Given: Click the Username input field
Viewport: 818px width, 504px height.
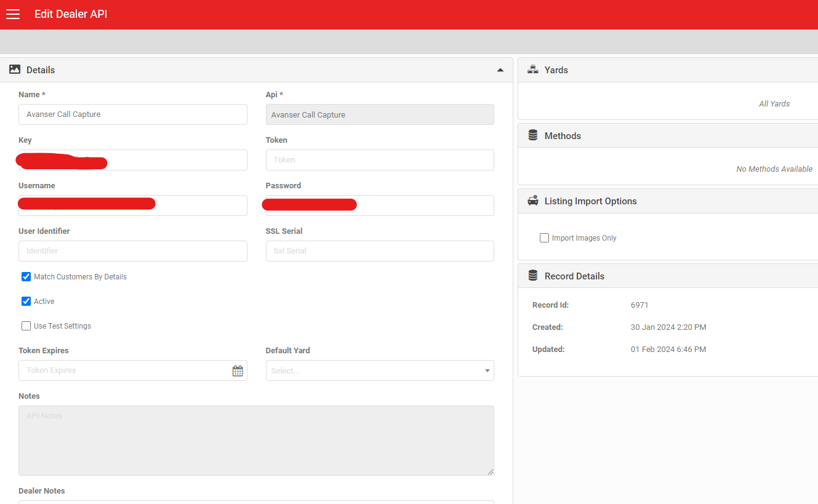Looking at the screenshot, I should pos(133,206).
